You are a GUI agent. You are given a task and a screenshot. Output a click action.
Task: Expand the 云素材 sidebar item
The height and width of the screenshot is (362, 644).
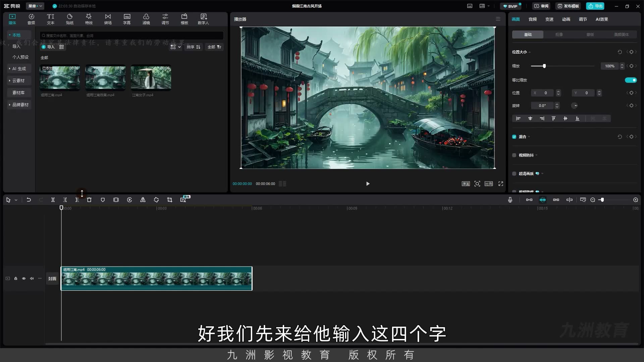point(18,81)
